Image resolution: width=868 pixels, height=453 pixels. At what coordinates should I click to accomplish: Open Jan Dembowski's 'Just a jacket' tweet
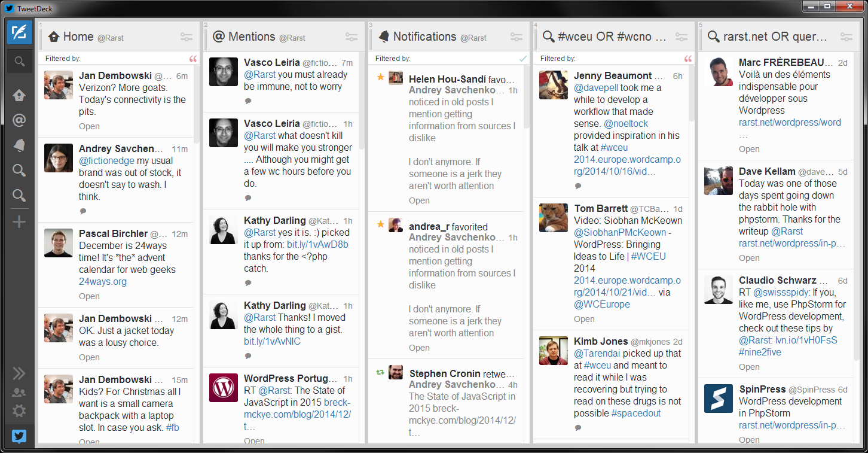(89, 357)
